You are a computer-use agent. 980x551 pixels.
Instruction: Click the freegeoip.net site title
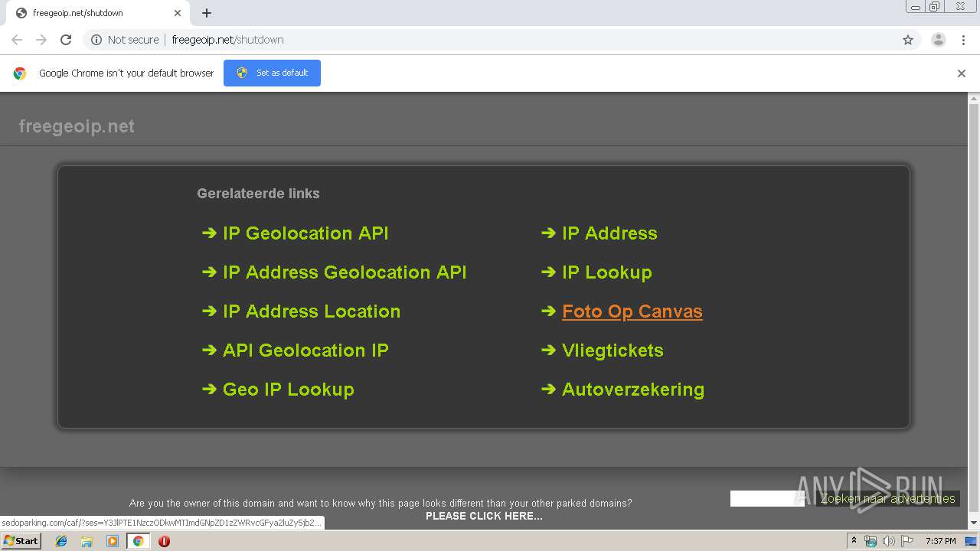77,126
